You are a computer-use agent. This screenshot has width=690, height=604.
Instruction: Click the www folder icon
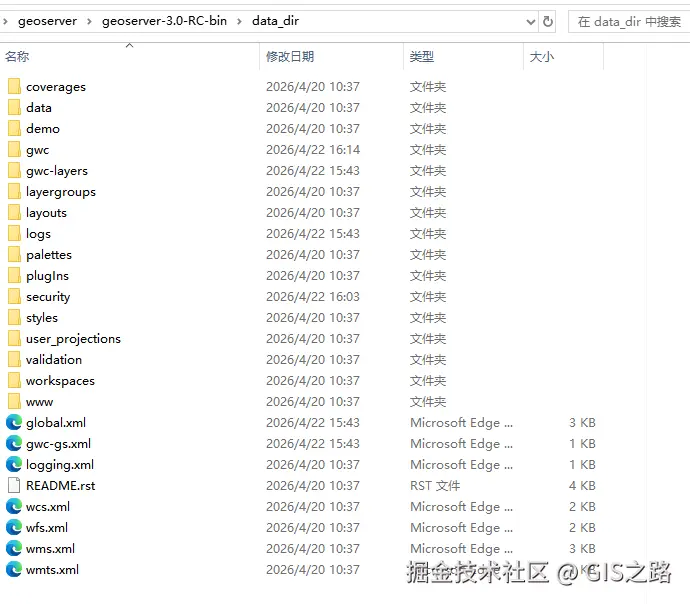pos(14,402)
